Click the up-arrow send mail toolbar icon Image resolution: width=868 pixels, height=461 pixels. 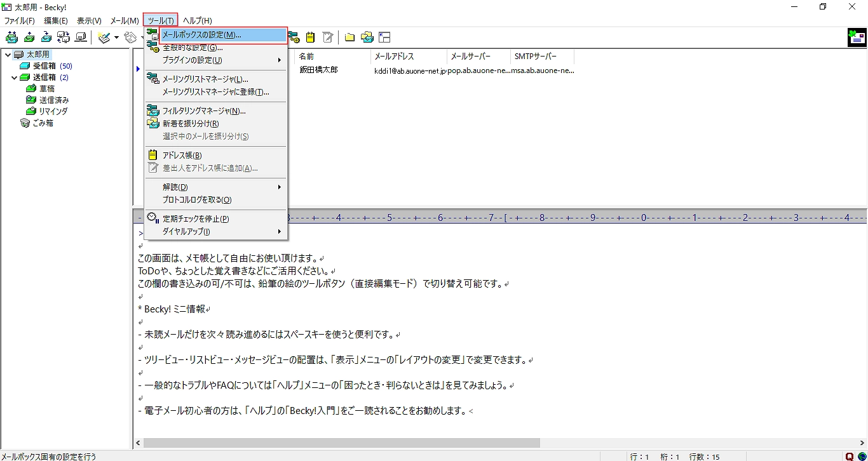29,37
